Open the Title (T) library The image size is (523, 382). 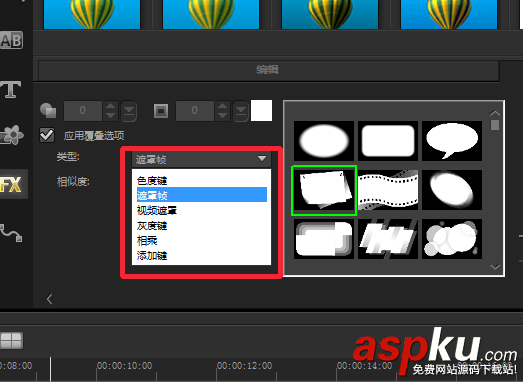[11, 89]
